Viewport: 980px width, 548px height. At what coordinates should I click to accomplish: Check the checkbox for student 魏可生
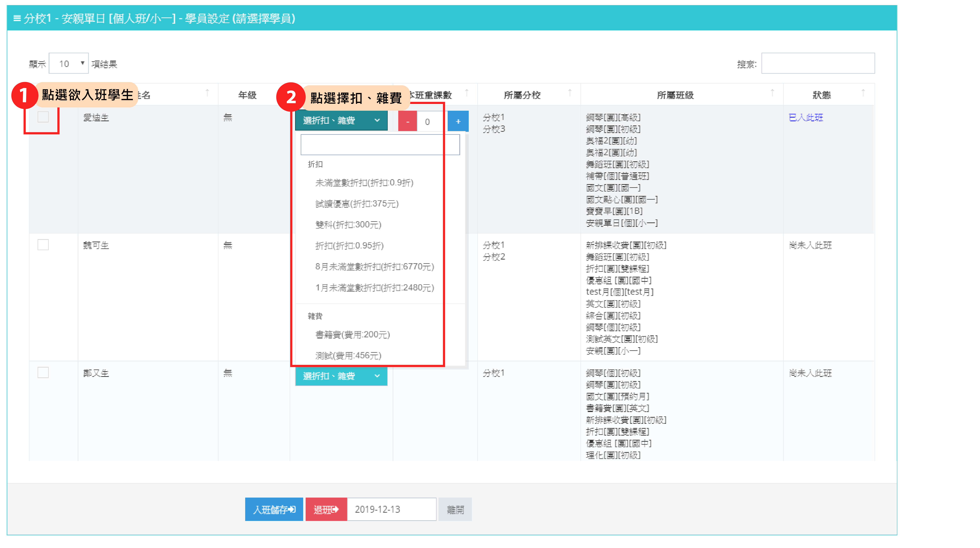click(x=43, y=245)
